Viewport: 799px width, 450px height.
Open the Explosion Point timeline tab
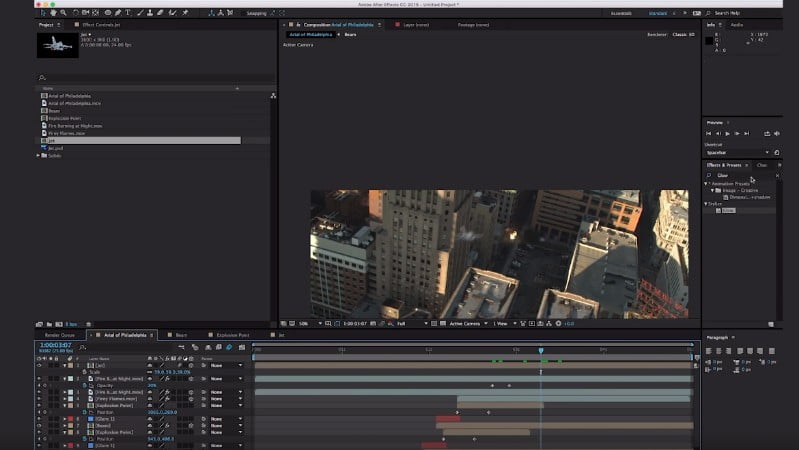pos(229,335)
